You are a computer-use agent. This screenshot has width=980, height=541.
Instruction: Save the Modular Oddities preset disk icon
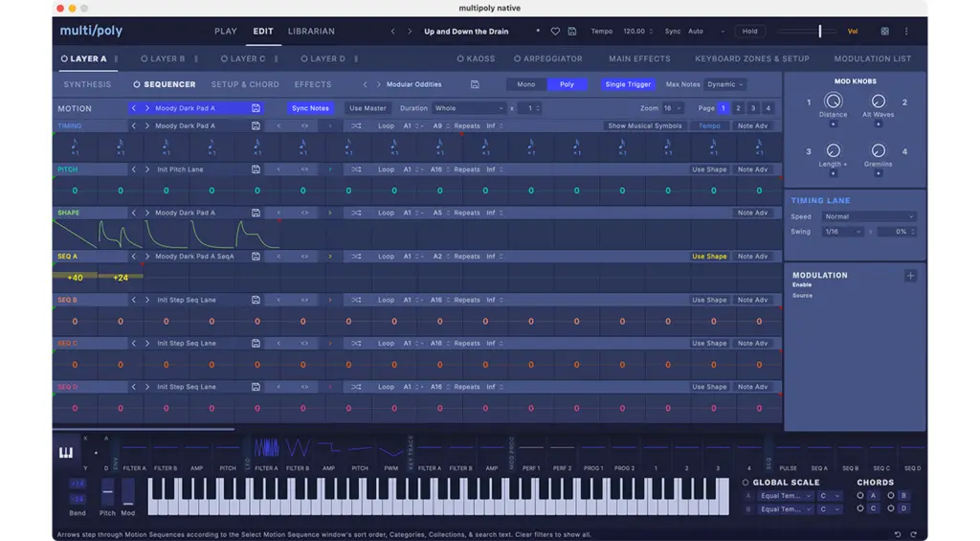(x=475, y=84)
